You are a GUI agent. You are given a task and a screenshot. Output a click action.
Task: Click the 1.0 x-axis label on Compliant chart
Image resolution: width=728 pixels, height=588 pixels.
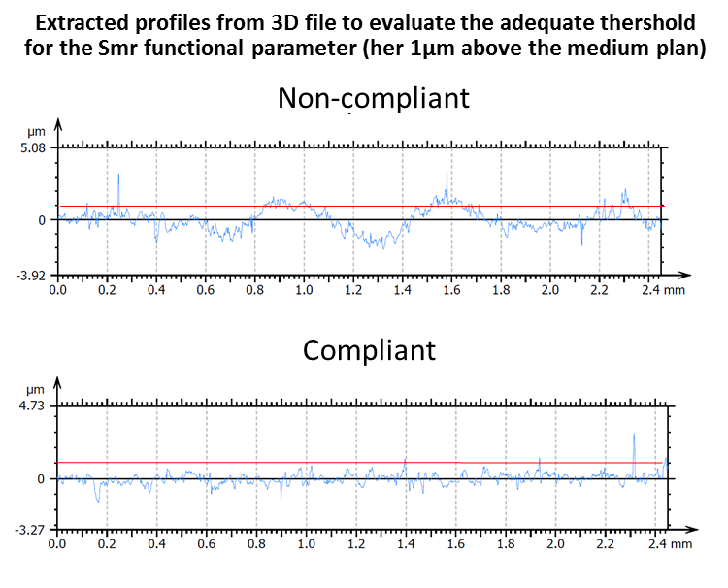click(x=306, y=544)
